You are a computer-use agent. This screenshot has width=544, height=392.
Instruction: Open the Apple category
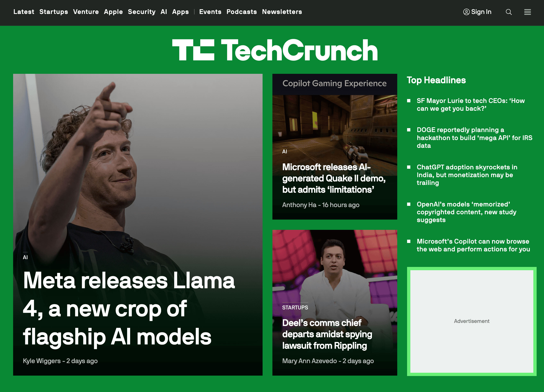(113, 12)
